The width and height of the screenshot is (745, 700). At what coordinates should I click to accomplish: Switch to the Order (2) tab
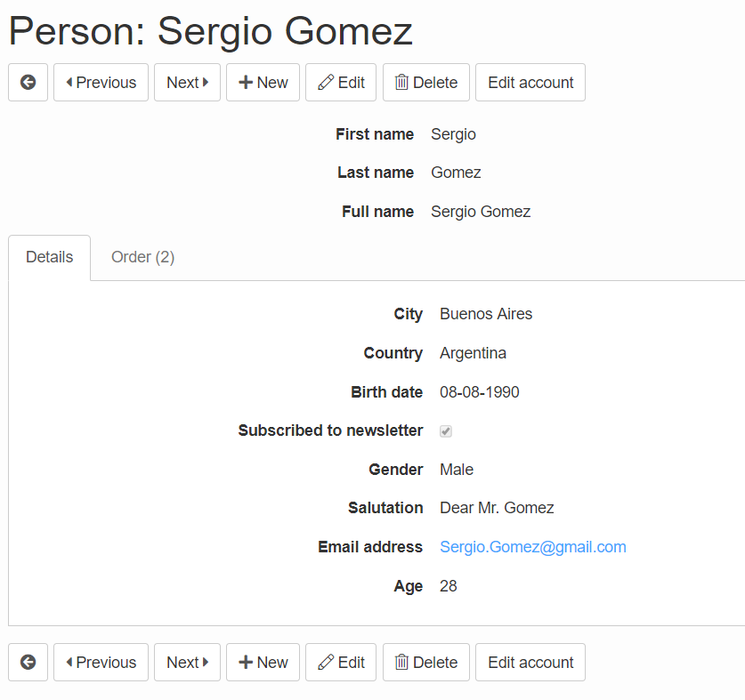pyautogui.click(x=142, y=257)
